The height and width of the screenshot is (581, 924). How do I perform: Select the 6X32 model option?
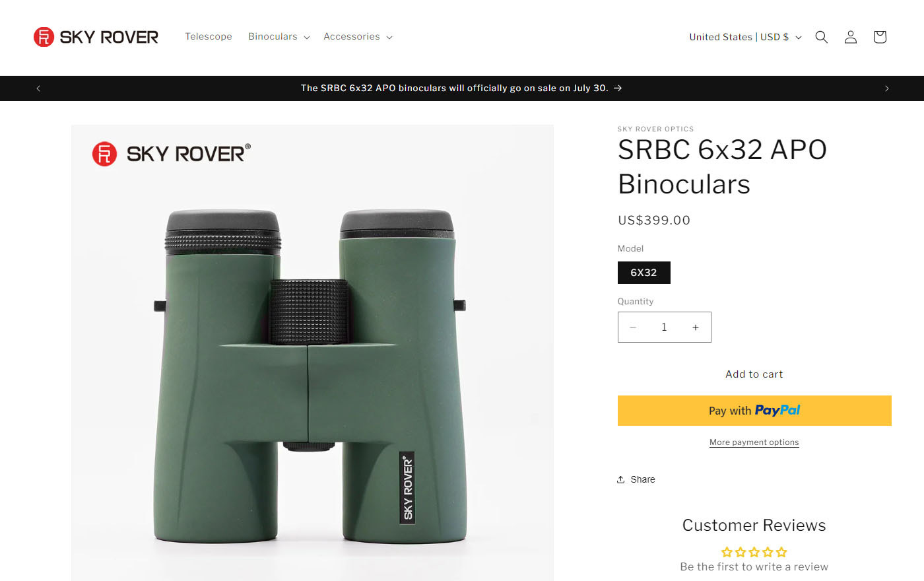pyautogui.click(x=643, y=273)
